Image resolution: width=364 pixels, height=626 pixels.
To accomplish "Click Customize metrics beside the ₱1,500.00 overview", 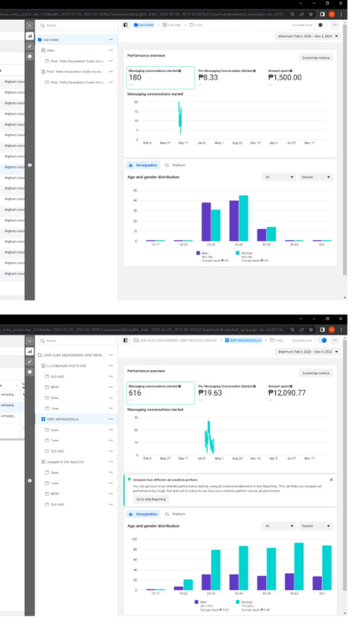I will pyautogui.click(x=316, y=58).
